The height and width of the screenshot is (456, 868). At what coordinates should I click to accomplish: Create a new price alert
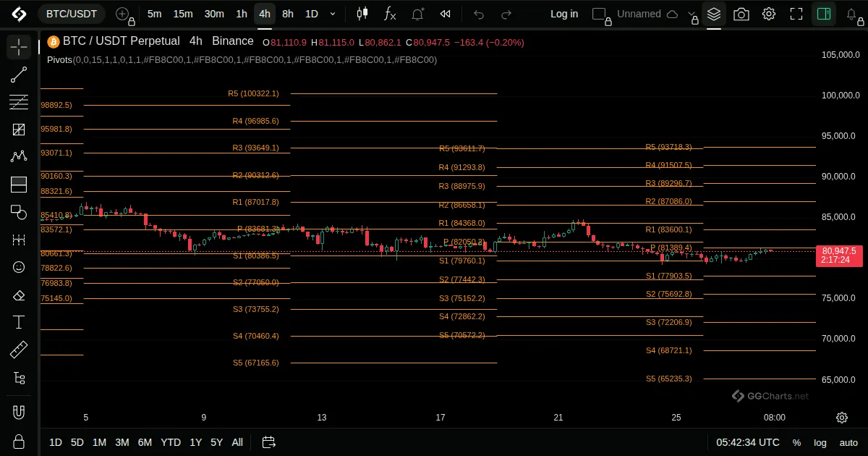[418, 14]
